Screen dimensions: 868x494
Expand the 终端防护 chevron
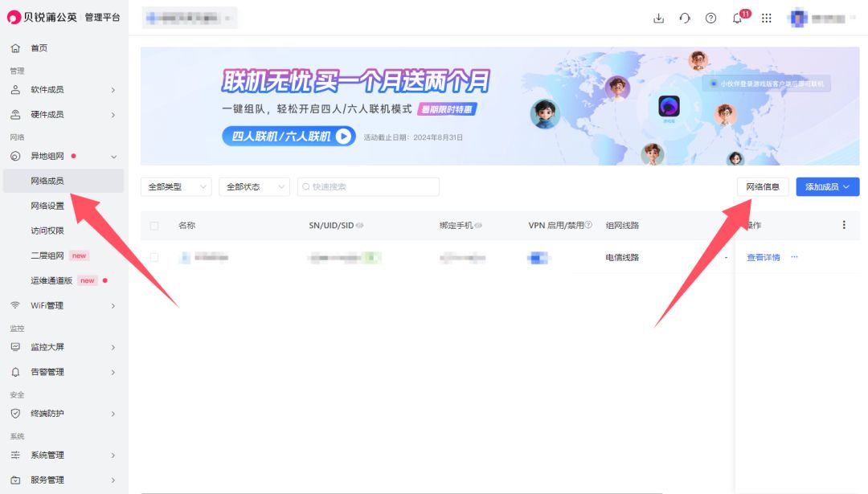(113, 414)
